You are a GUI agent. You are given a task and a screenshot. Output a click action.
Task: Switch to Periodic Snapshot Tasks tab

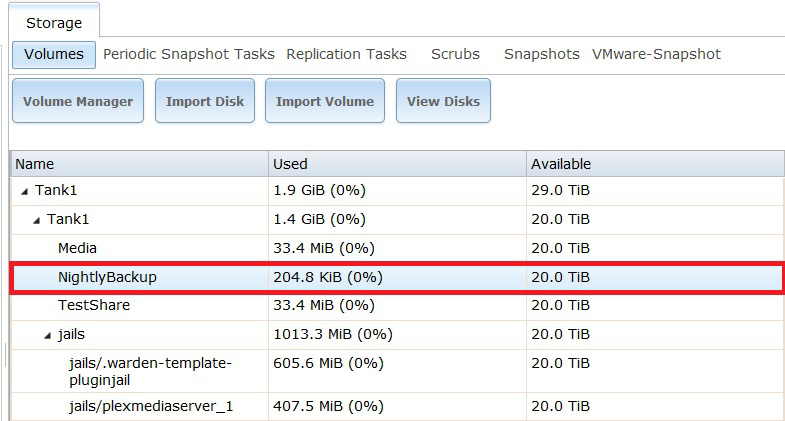(188, 54)
